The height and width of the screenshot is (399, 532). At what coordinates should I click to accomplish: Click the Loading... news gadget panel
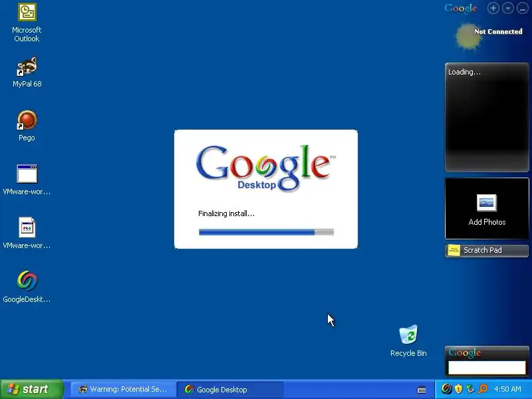click(487, 117)
